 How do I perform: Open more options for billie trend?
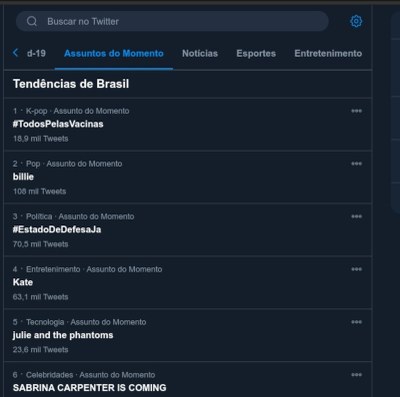pyautogui.click(x=356, y=164)
